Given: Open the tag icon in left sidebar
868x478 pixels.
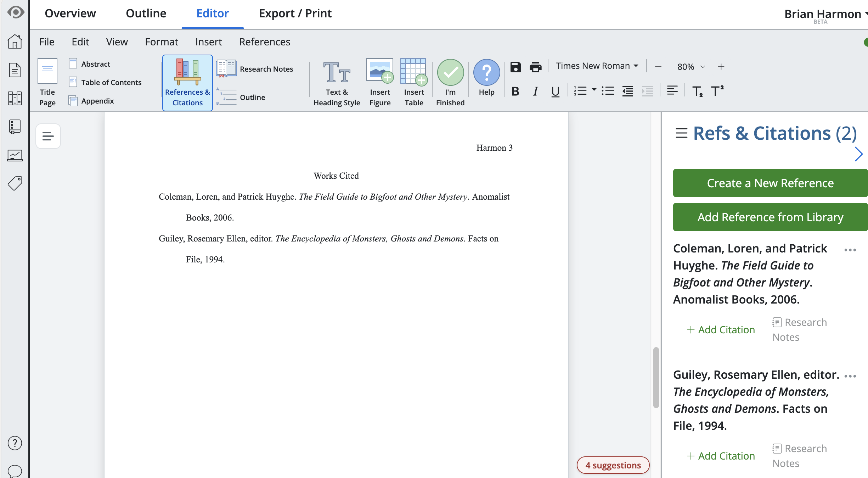Looking at the screenshot, I should point(15,183).
